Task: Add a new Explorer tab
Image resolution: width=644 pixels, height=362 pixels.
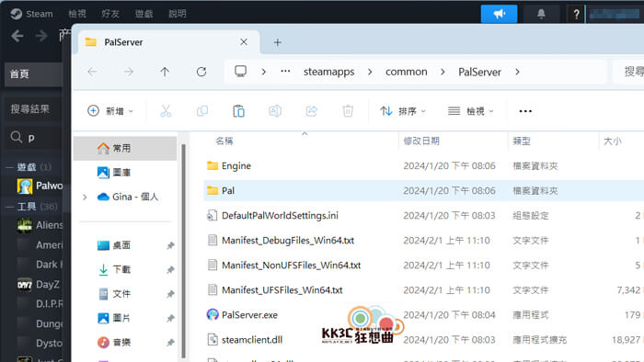Action: (277, 42)
